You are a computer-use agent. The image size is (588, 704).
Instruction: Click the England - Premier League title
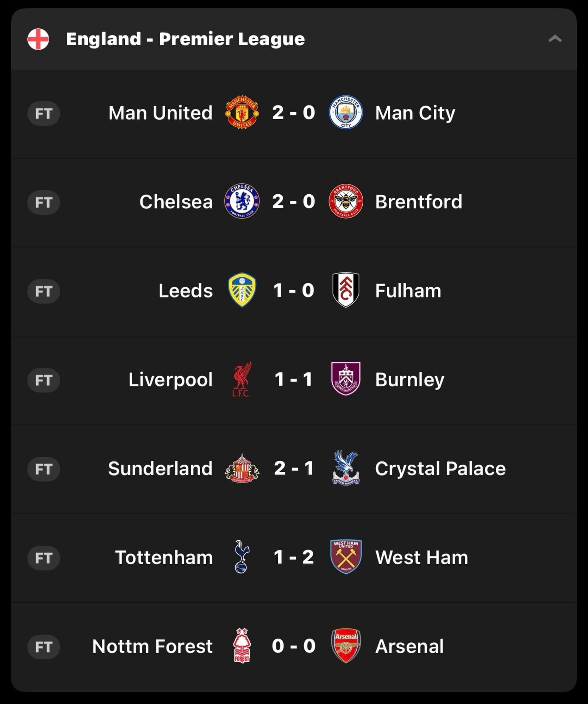pos(185,39)
